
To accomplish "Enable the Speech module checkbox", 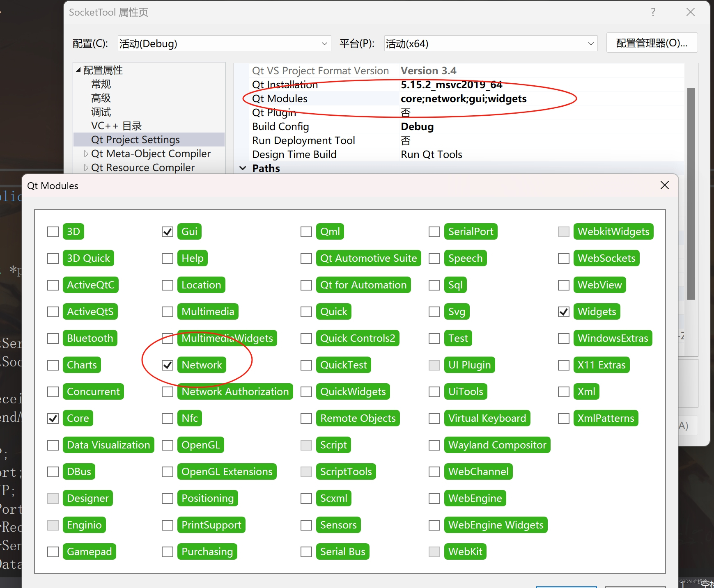I will (434, 259).
